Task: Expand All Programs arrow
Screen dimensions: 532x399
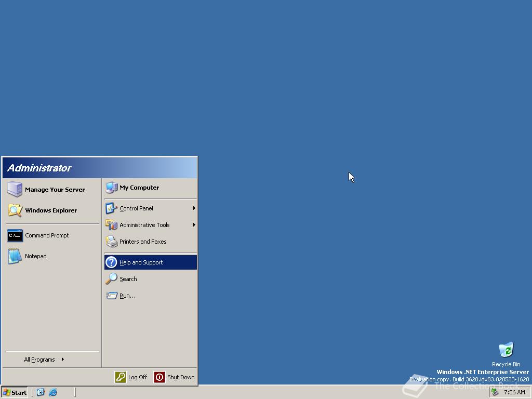Action: click(63, 360)
